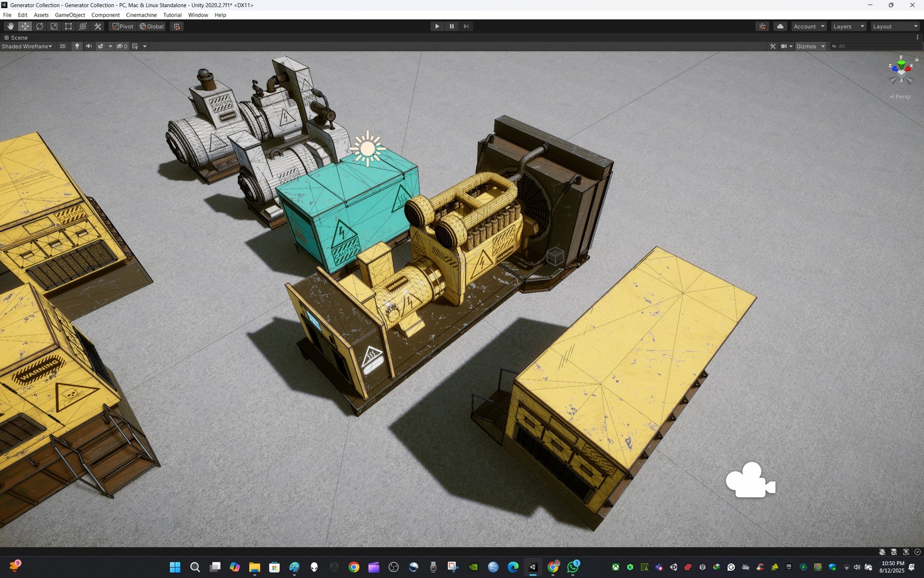Open the Collab/debug status icon

click(763, 26)
